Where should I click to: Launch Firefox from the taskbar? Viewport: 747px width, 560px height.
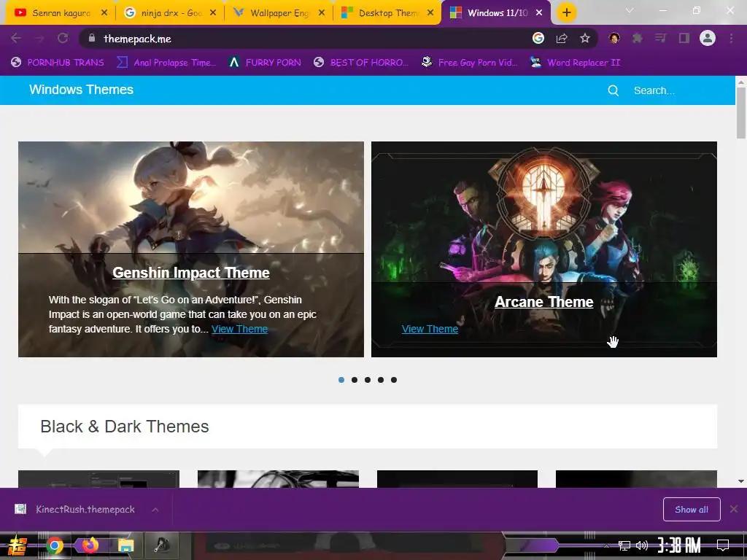click(x=90, y=545)
